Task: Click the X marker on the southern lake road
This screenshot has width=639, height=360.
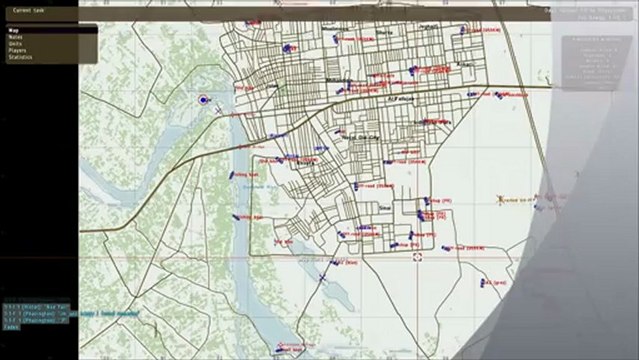Action: 322,278
